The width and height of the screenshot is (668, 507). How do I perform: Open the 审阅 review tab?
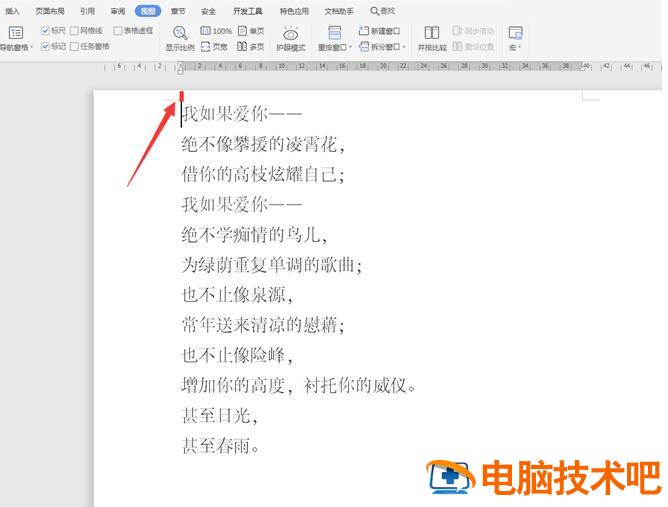pos(118,11)
